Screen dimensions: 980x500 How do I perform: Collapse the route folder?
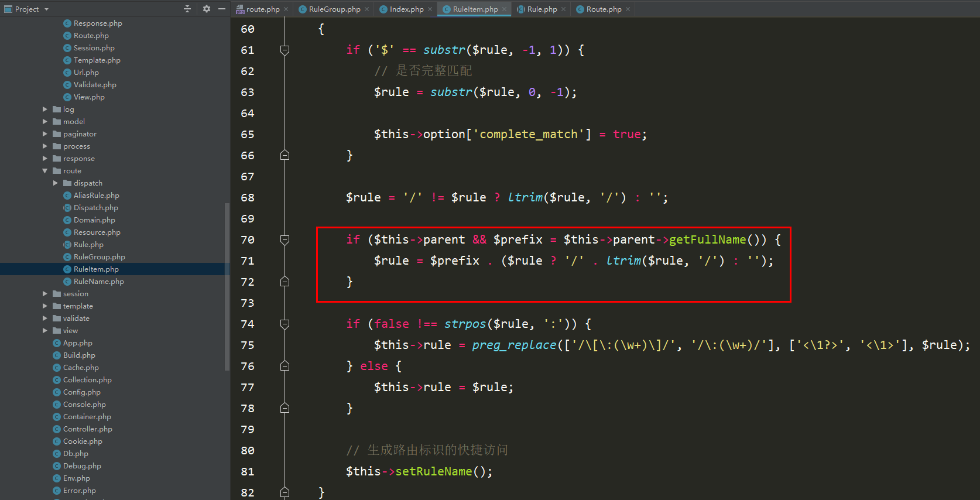point(45,171)
